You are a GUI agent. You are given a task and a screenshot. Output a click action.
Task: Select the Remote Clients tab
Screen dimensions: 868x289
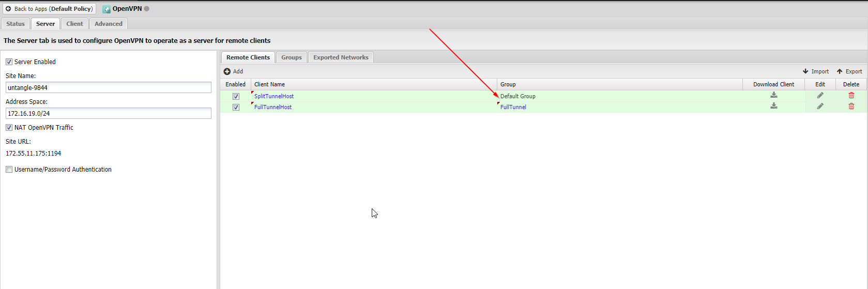click(x=248, y=57)
